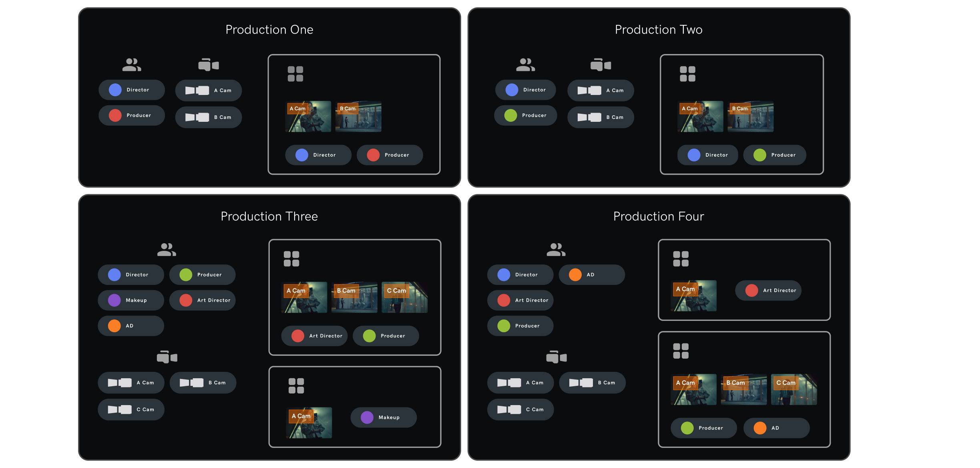Click the grid icon in Production Four's Art Director room
This screenshot has width=980, height=468.
click(x=681, y=259)
